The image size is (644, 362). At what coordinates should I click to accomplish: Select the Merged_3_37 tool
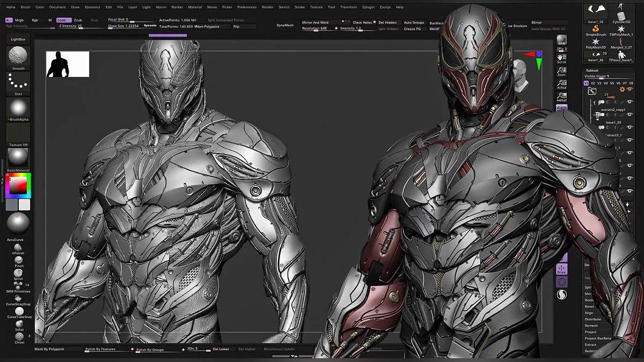click(x=621, y=43)
